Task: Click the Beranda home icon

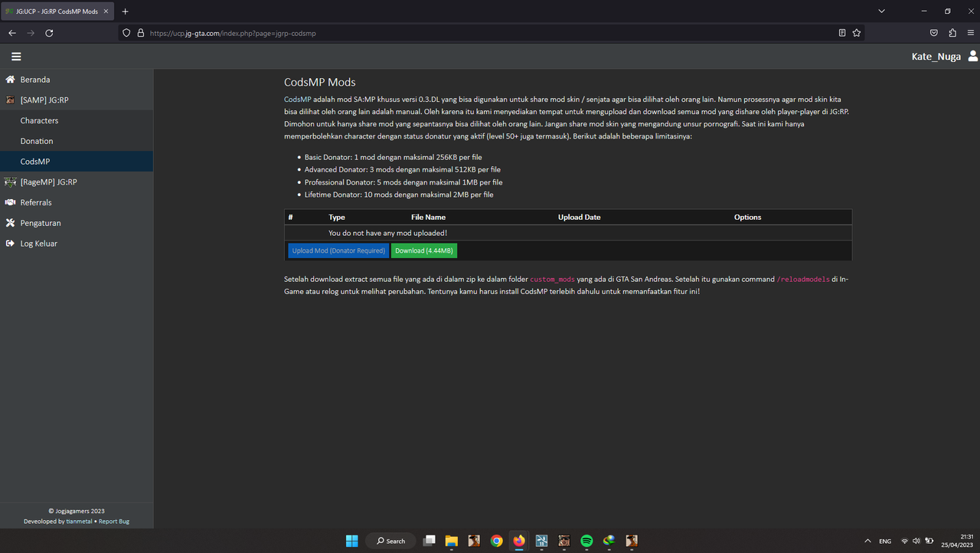Action: click(x=10, y=80)
